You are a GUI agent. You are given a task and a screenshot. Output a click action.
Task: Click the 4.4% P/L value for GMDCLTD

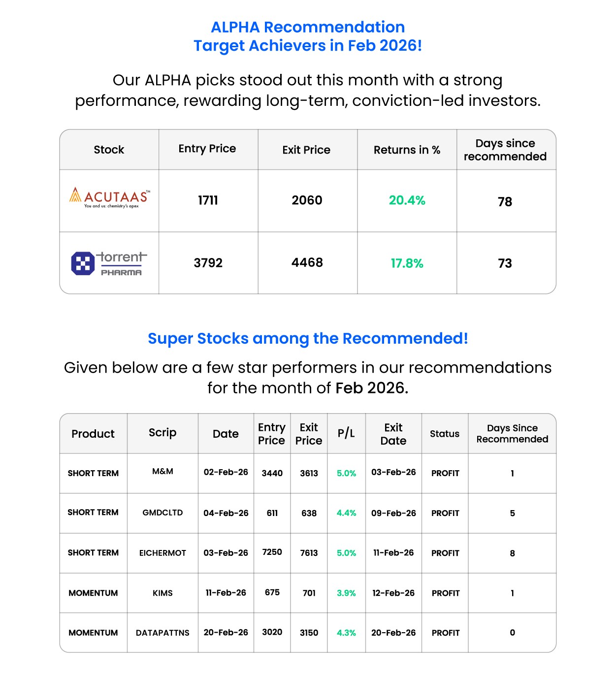346,513
